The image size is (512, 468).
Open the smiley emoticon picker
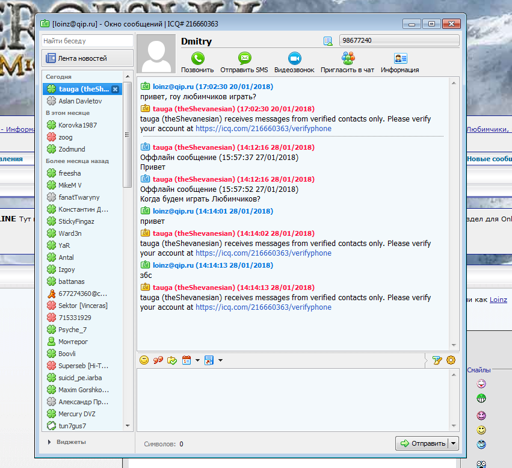[144, 360]
